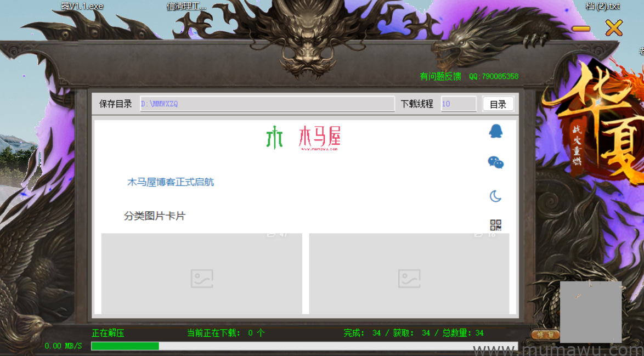Click the red 木马屋 site logo
This screenshot has height=356, width=644.
(320, 137)
